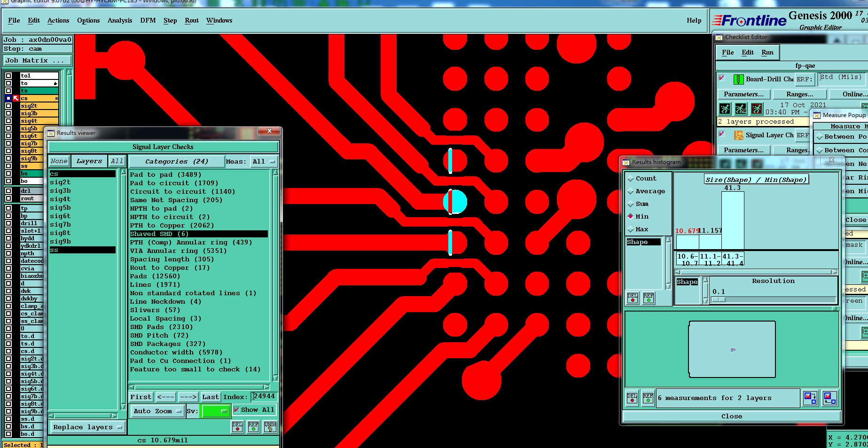Click Close in Results histogram

(x=732, y=417)
